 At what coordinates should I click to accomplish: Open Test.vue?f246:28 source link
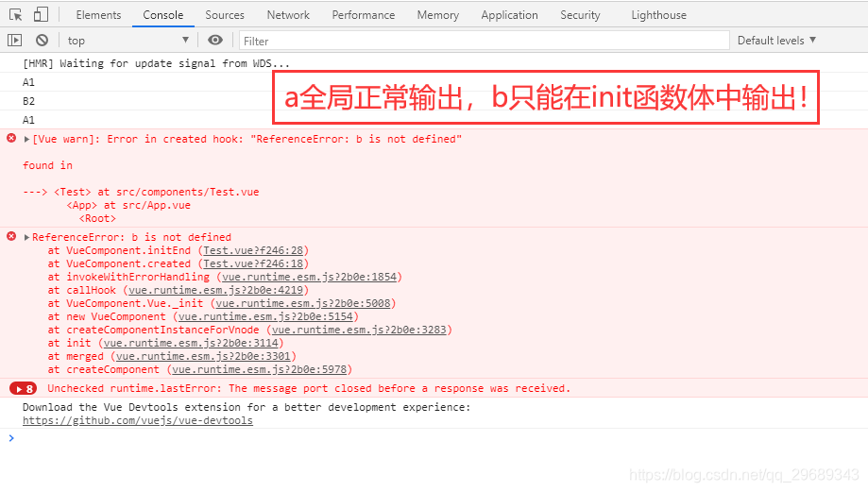(x=253, y=250)
